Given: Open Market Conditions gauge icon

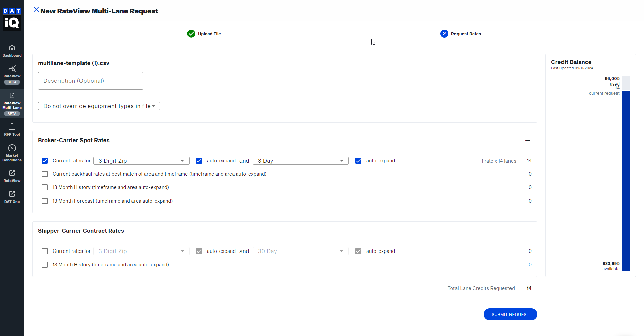Looking at the screenshot, I should point(12,148).
